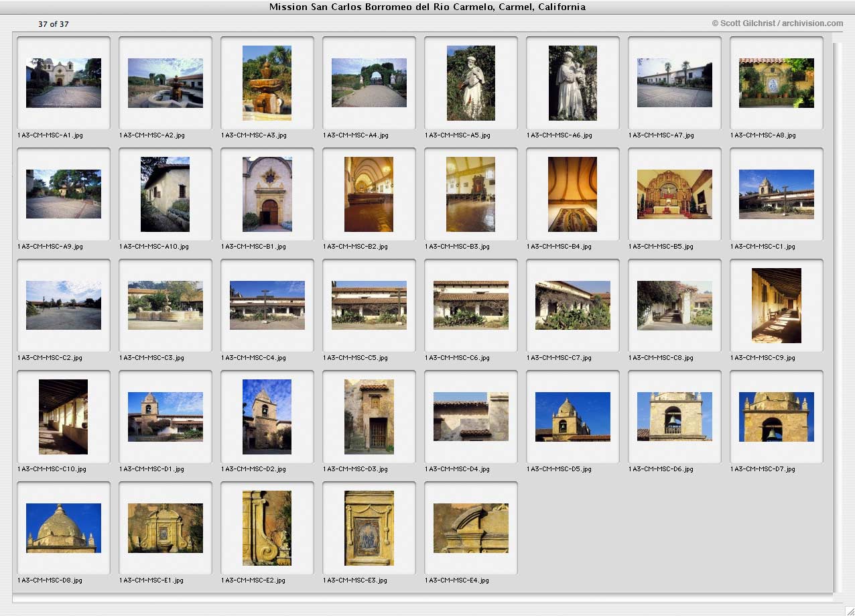Open the stone pediment thumbnail 1A3-CM-MSC-E4
Image resolution: width=855 pixels, height=616 pixels.
pyautogui.click(x=471, y=528)
